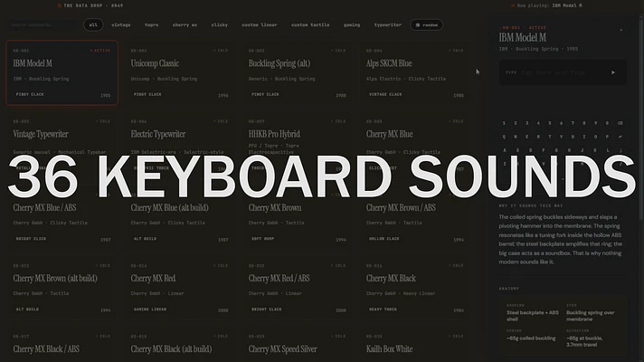Tap the Q key on the virtual keyboard

coord(504,137)
